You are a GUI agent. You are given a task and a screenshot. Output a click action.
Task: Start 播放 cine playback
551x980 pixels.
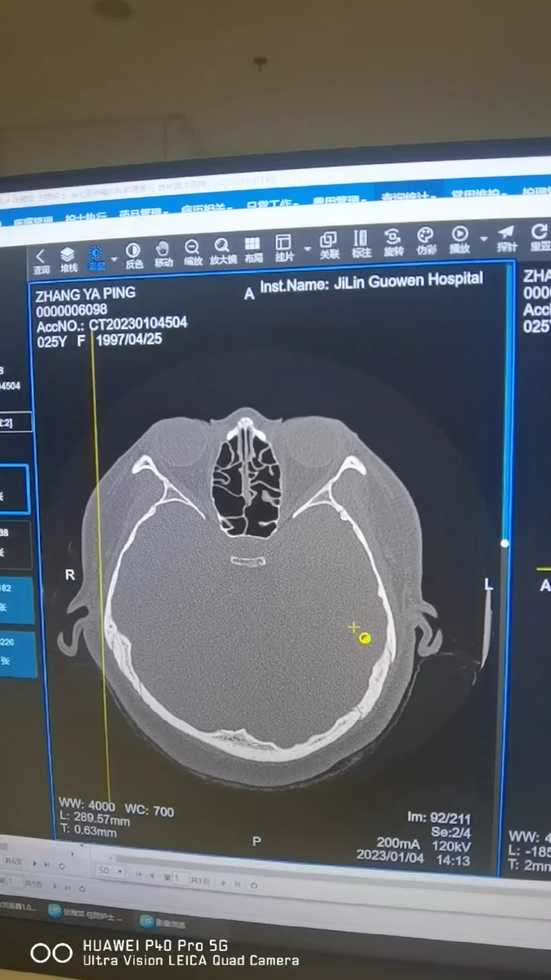click(459, 239)
